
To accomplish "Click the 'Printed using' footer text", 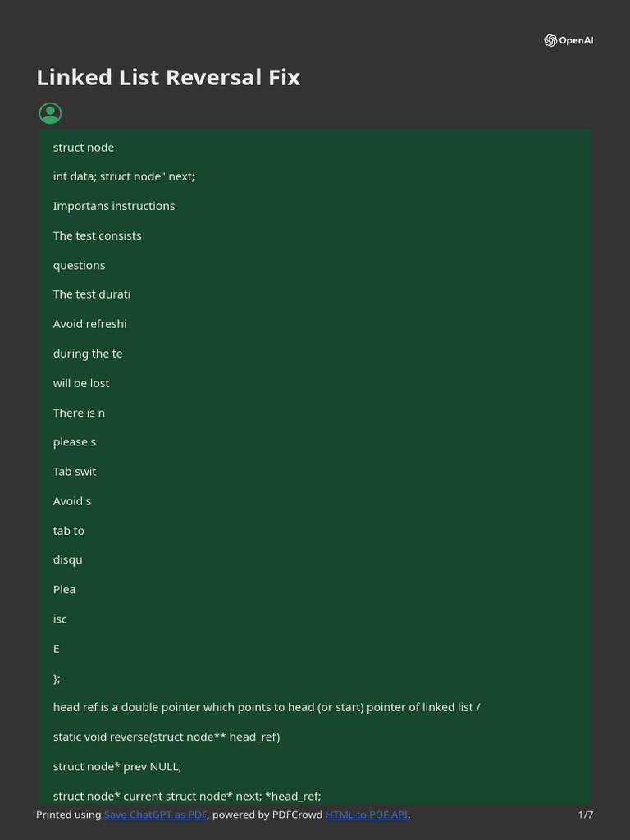I will (69, 815).
